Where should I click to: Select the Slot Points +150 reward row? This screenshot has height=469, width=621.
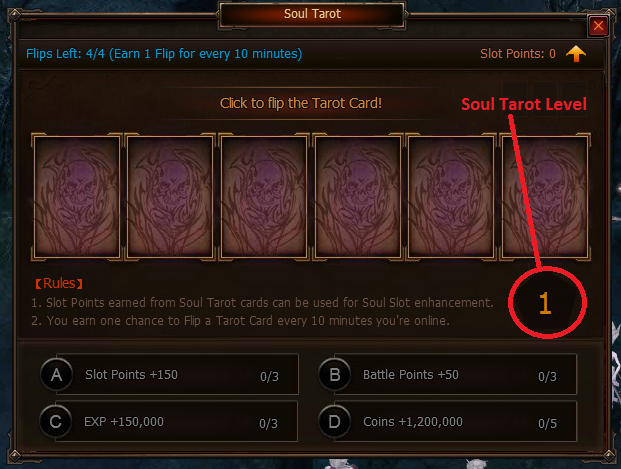coord(170,374)
